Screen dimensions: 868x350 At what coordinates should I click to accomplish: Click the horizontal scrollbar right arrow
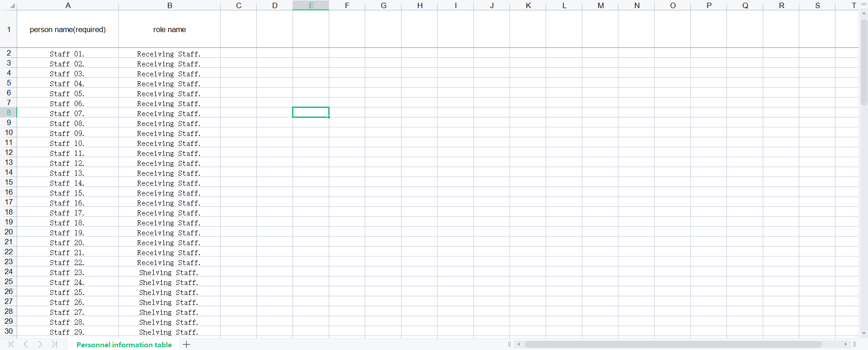[x=845, y=344]
